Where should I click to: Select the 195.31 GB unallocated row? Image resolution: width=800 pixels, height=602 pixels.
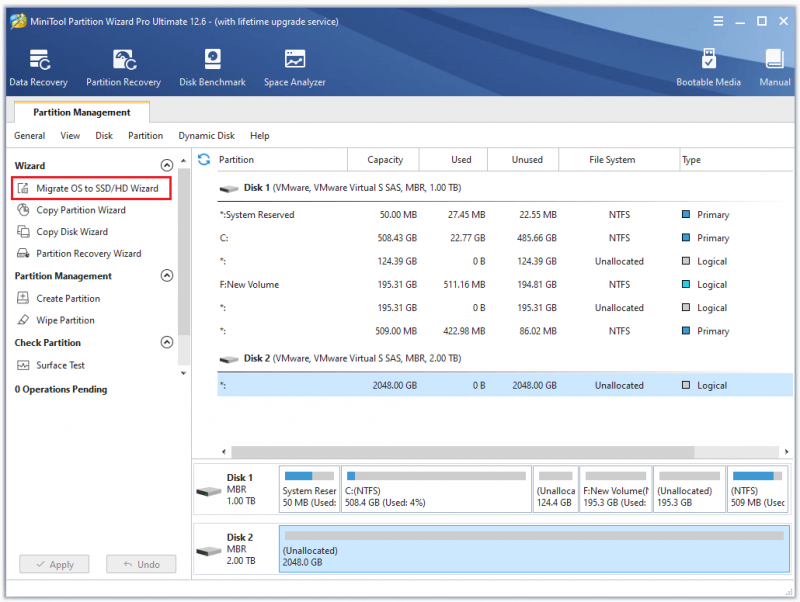pyautogui.click(x=505, y=308)
